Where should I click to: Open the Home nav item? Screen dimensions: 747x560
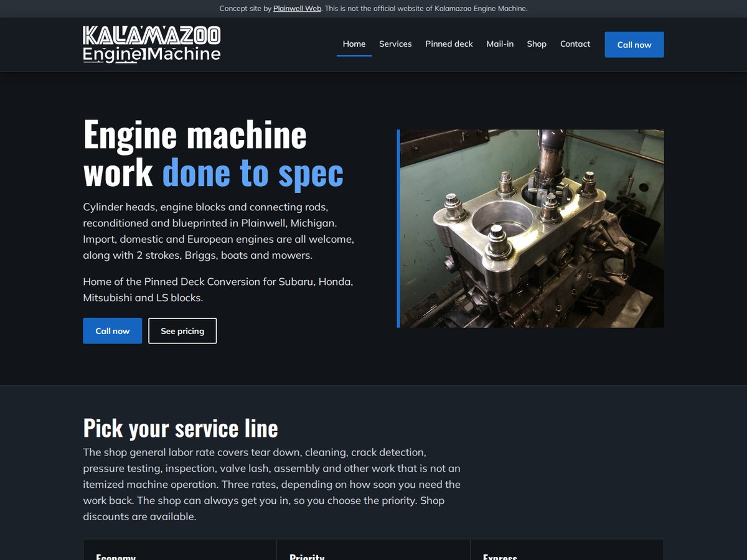[x=354, y=44]
